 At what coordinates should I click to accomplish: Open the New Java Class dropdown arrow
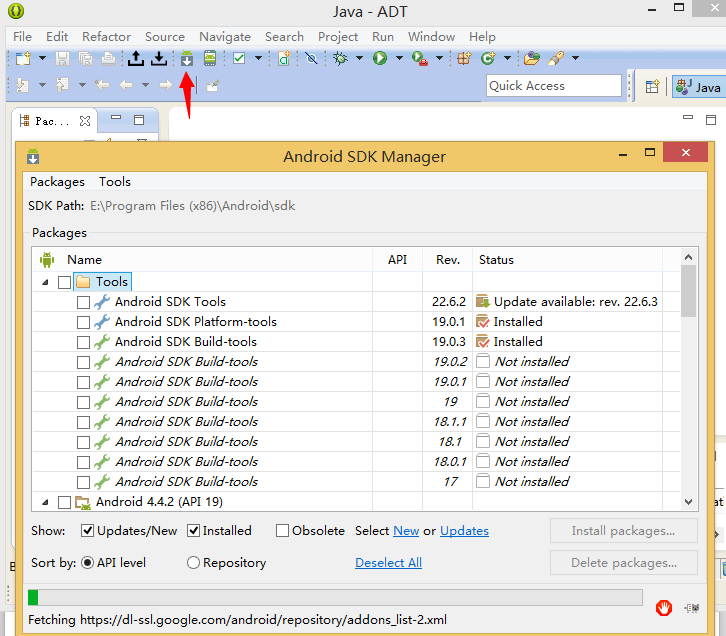(507, 58)
